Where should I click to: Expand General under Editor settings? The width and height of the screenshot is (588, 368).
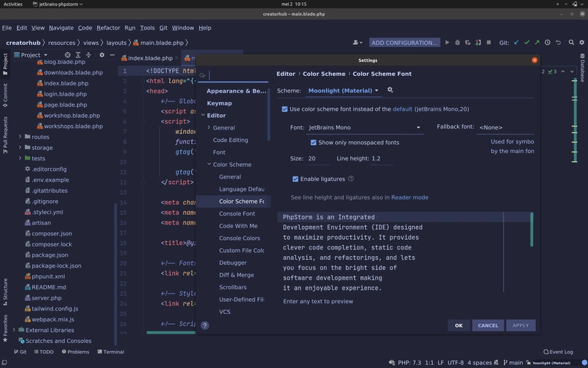click(x=209, y=127)
